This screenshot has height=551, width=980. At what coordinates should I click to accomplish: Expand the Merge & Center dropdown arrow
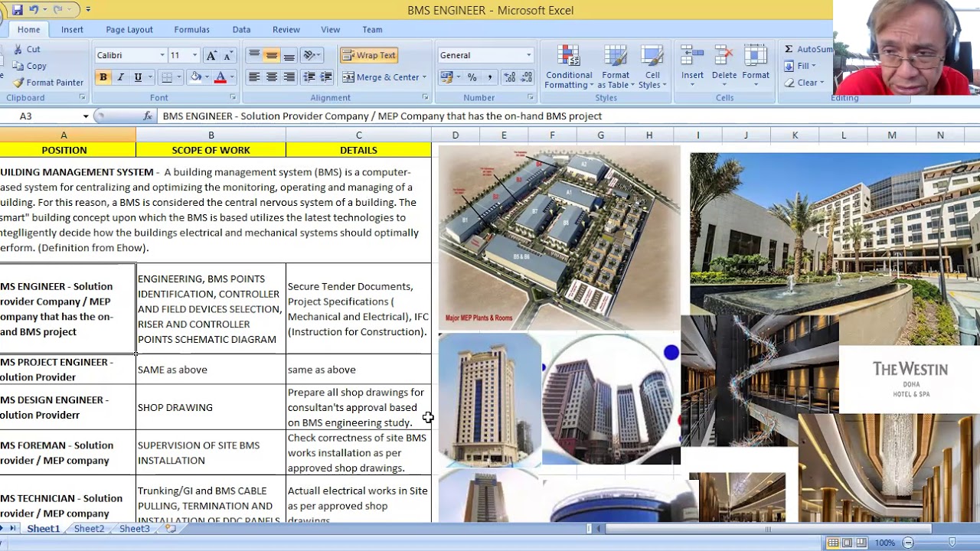click(423, 77)
